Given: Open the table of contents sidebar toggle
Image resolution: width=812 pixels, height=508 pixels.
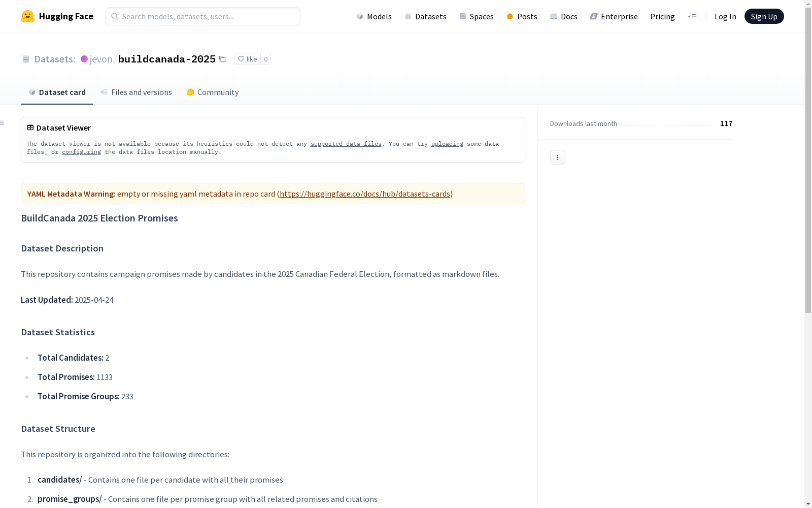Looking at the screenshot, I should (3, 123).
